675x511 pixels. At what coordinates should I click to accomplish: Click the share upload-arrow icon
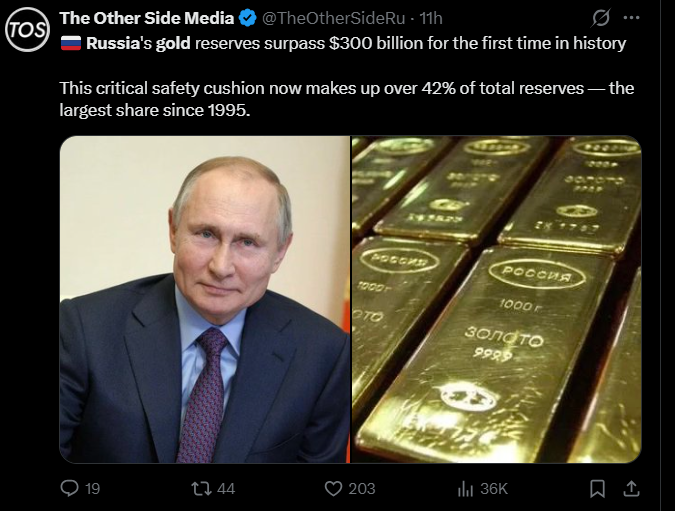click(x=630, y=488)
